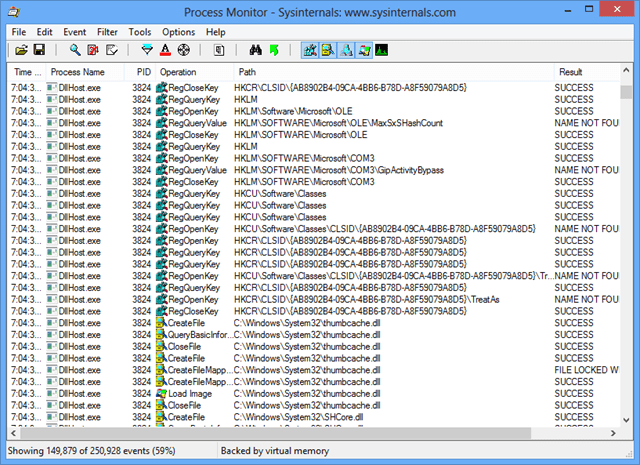Toggle Show File System Activity button
Screen dimensions: 640x465
(327, 50)
